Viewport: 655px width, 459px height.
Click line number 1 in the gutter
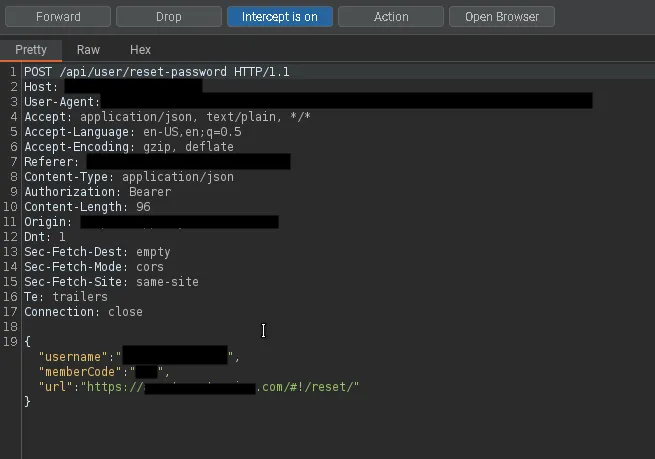click(13, 72)
